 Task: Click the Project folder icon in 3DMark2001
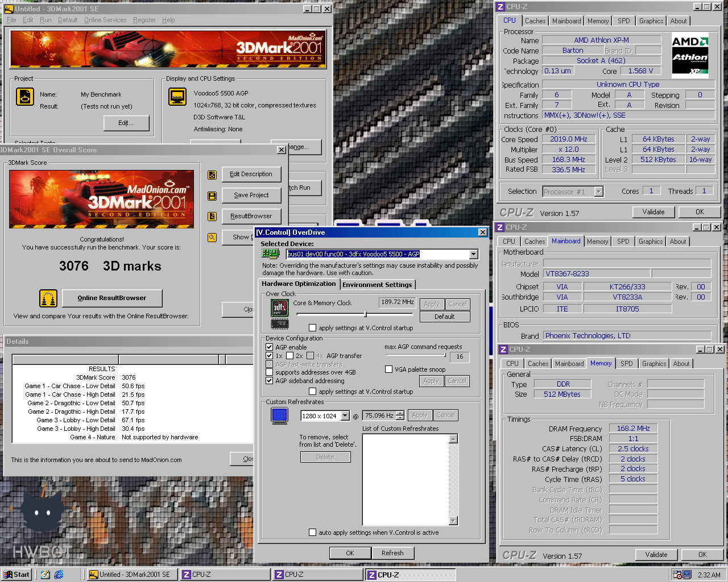point(24,97)
